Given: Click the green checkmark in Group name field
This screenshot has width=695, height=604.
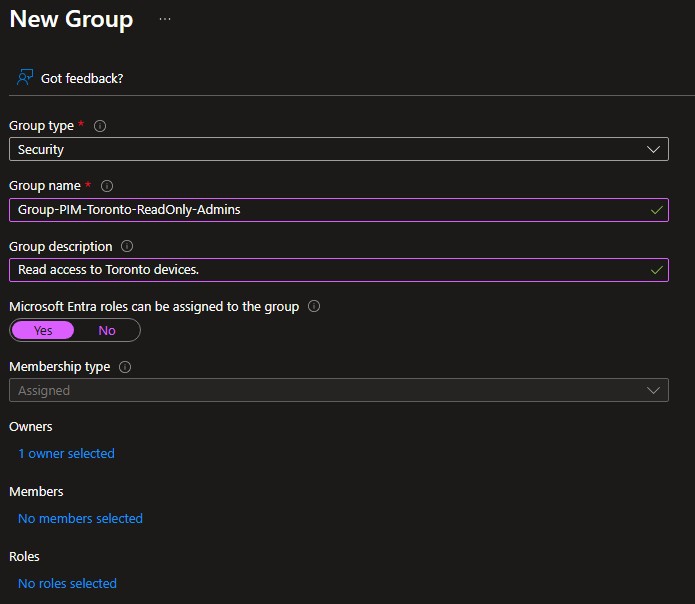Looking at the screenshot, I should coord(656,210).
